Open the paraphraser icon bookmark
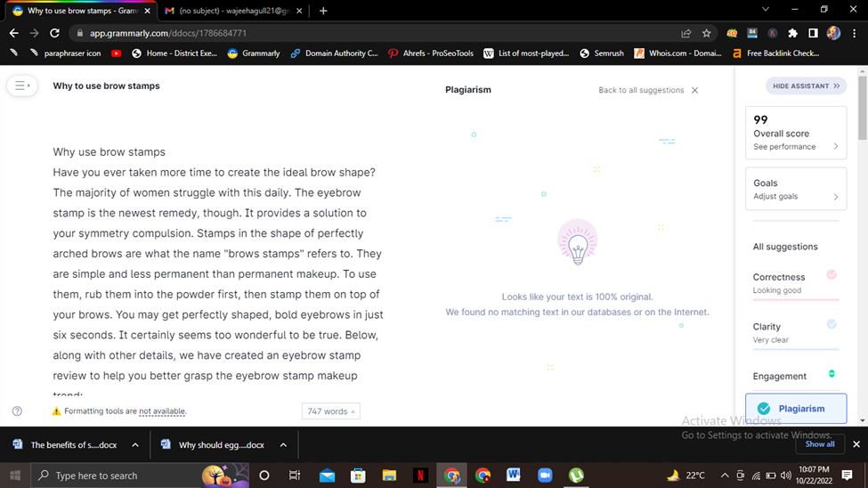 (65, 53)
